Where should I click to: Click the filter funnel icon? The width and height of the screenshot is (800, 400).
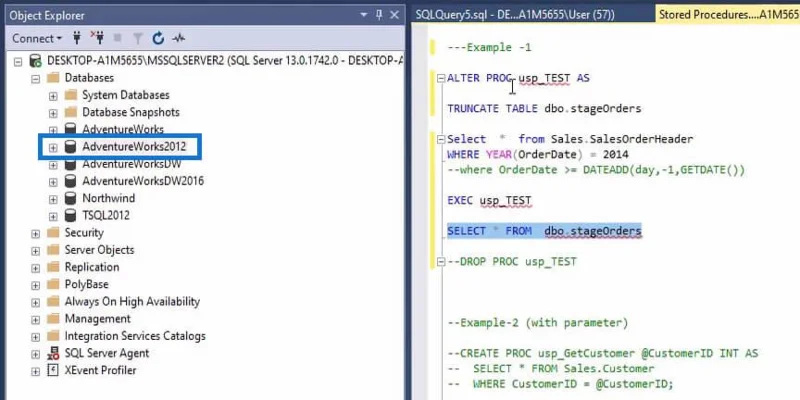(x=138, y=38)
